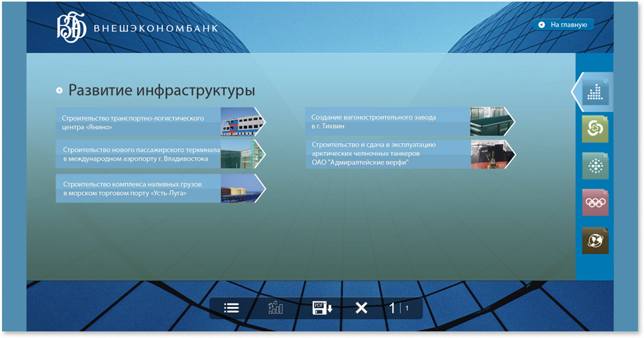This screenshot has height=338, width=644.
Task: Click the Усть-Луга port thumbnail image
Action: coord(242,188)
